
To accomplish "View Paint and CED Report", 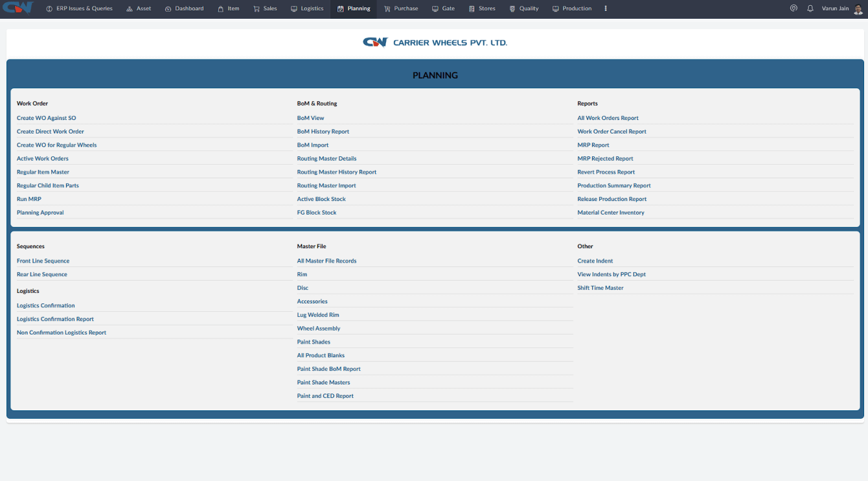I will pos(325,396).
